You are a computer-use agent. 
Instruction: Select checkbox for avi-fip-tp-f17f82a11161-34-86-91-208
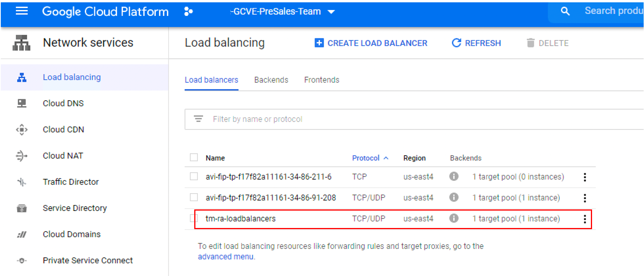(x=194, y=197)
